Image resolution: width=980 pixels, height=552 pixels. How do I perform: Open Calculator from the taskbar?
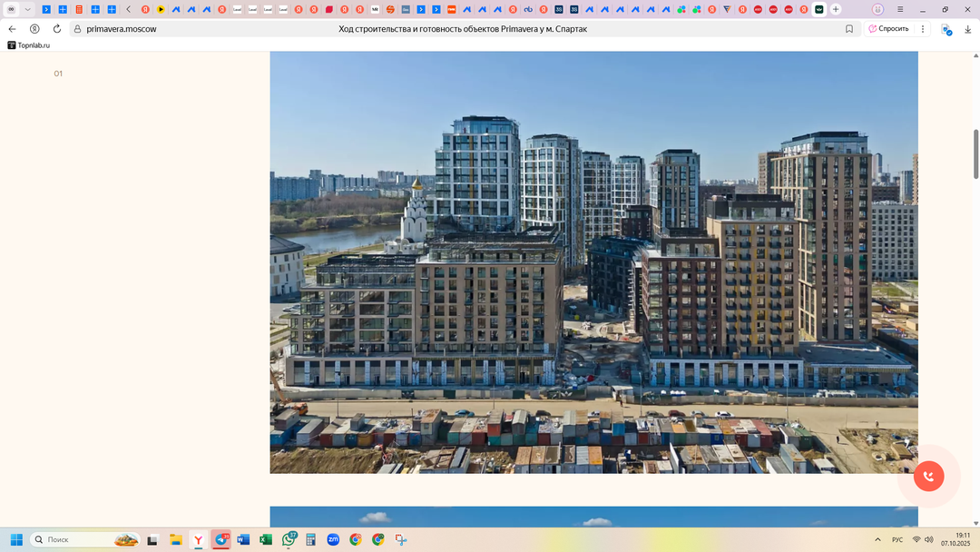click(x=310, y=539)
